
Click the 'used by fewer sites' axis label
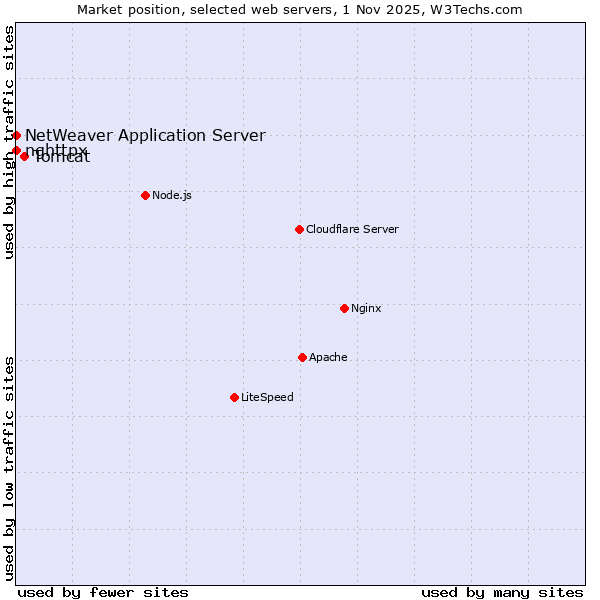103,592
